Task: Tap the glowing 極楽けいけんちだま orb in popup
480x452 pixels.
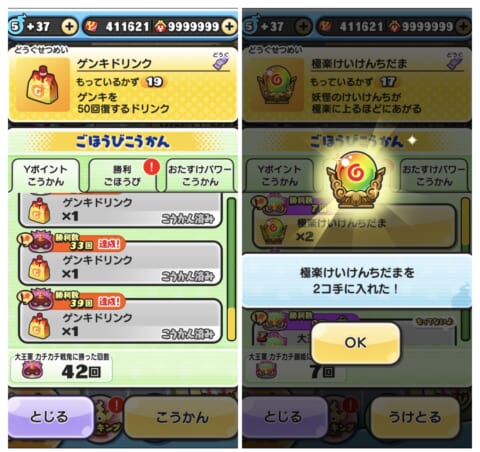Action: click(x=355, y=180)
